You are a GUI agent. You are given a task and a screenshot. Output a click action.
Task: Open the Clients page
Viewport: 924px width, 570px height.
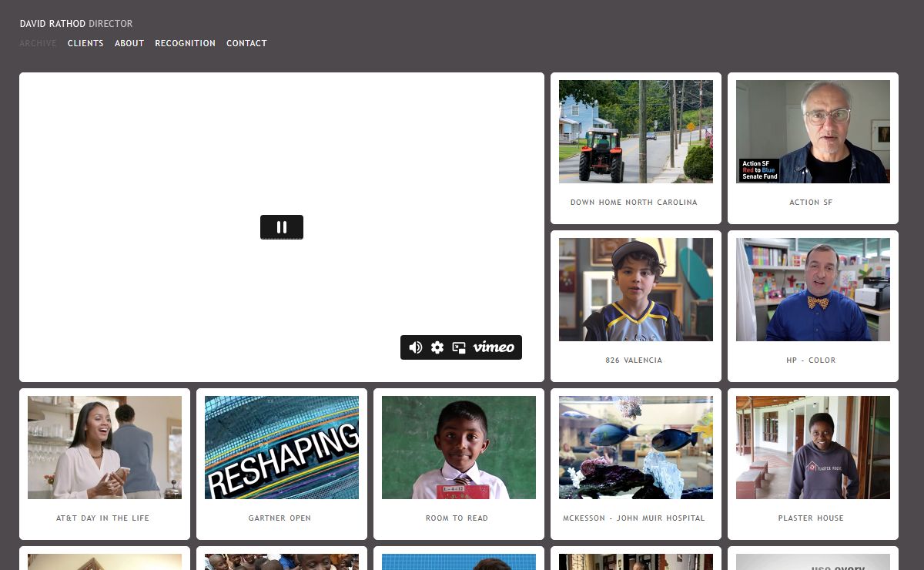(85, 43)
